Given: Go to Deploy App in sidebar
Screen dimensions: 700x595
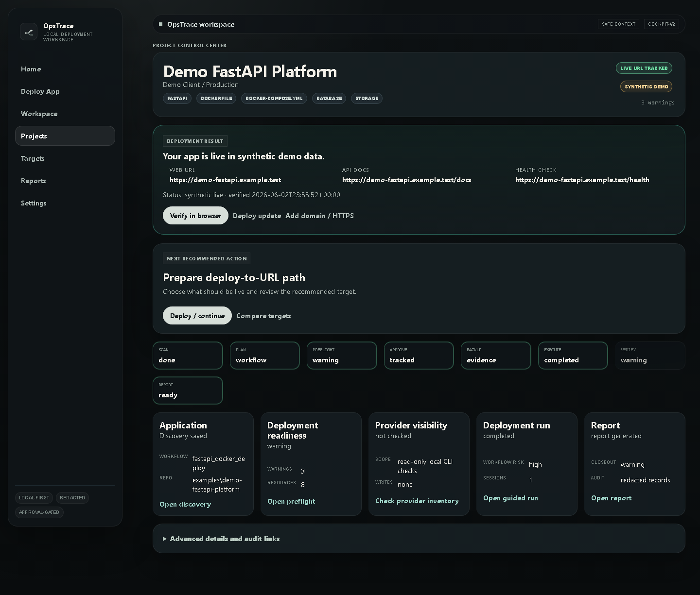Looking at the screenshot, I should tap(65, 91).
